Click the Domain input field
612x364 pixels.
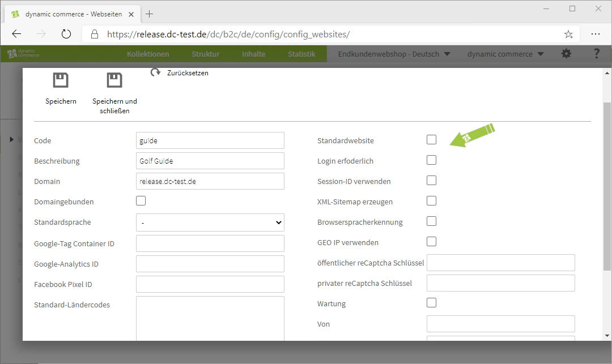(x=210, y=181)
